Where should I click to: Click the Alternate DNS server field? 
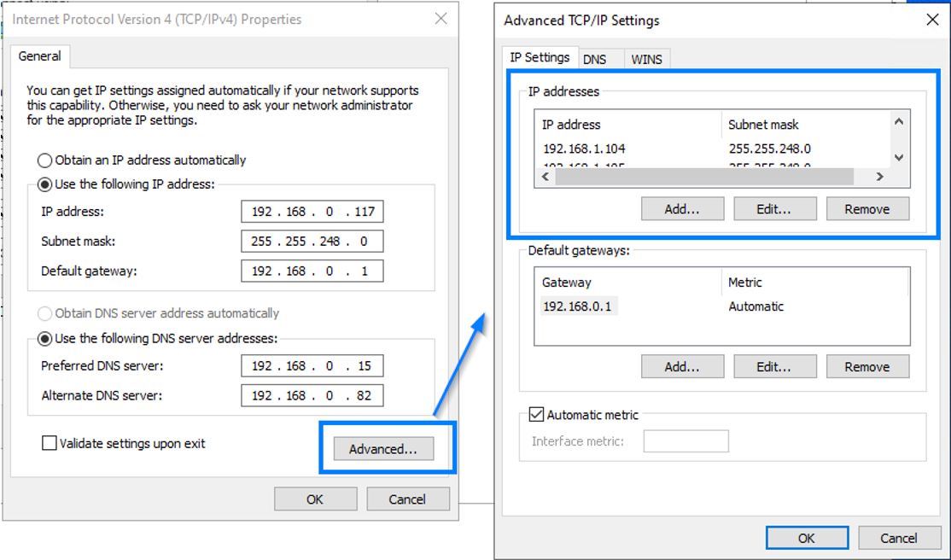(312, 395)
